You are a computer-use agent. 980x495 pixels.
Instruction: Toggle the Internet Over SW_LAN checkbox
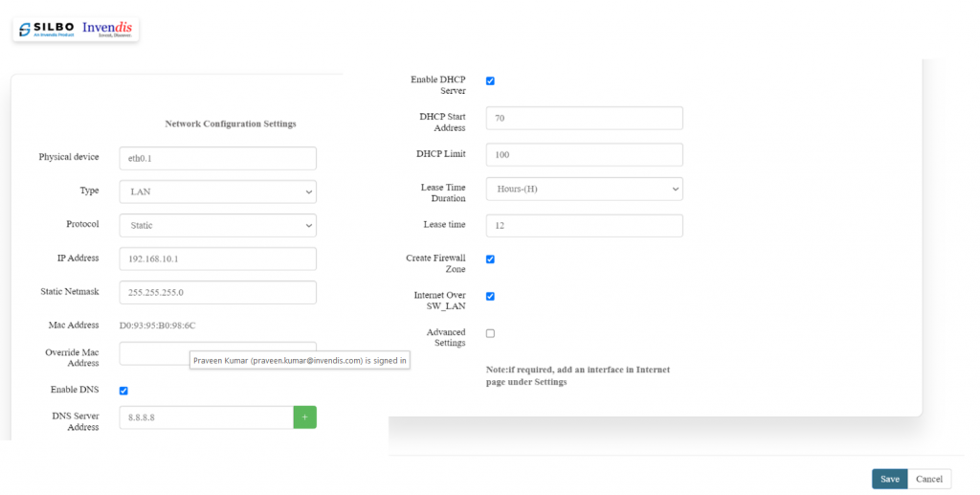pyautogui.click(x=490, y=297)
